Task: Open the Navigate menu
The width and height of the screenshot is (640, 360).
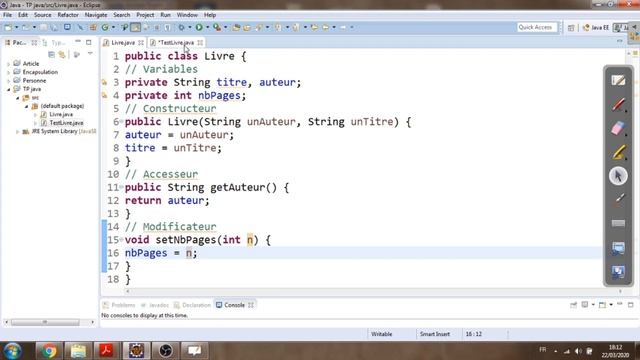Action: click(96, 15)
